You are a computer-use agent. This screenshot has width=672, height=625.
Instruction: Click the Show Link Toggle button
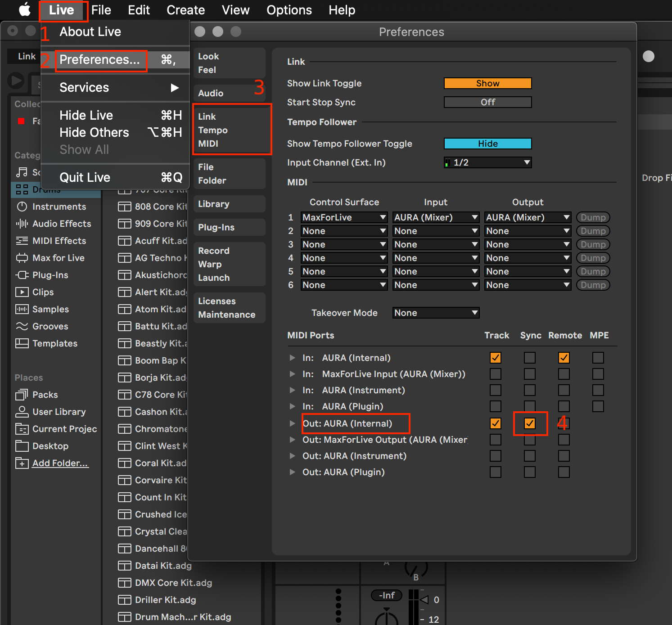[x=488, y=83]
